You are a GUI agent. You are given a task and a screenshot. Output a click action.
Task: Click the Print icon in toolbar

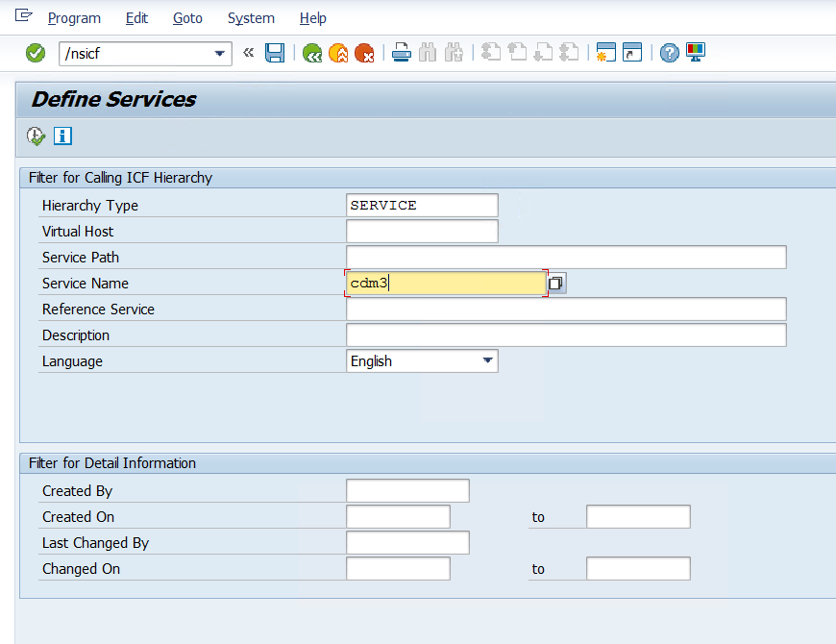pyautogui.click(x=402, y=53)
